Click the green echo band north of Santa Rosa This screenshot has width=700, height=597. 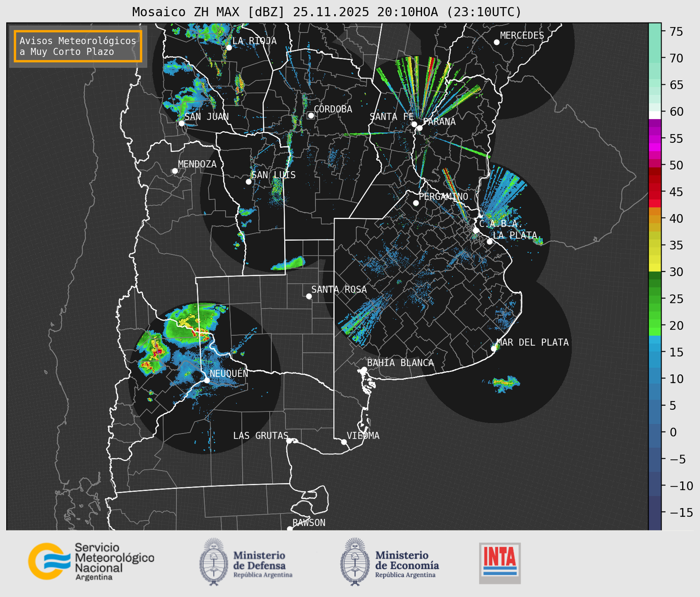289,264
